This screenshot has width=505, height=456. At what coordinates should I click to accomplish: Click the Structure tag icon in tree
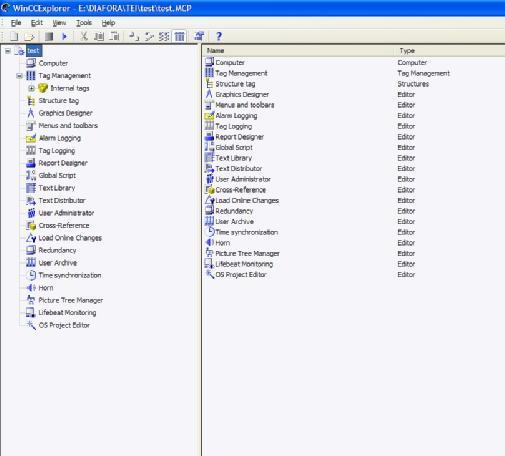(31, 101)
